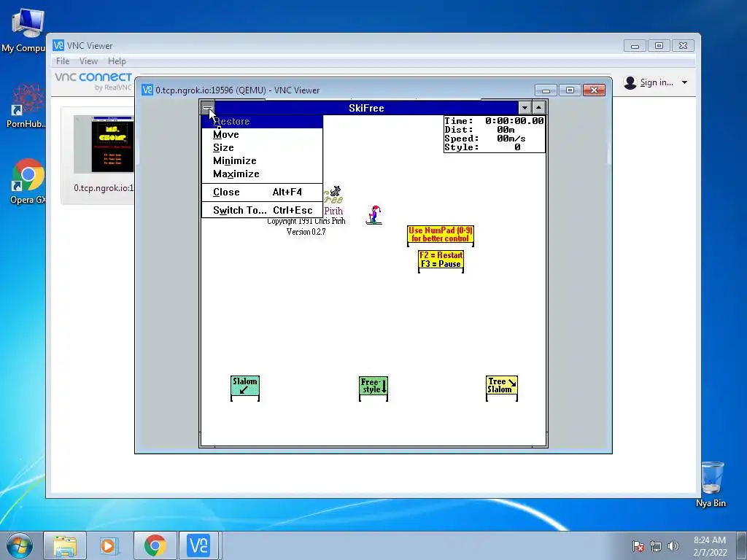Click the Action Center flag tray icon
The image size is (747, 560).
[638, 546]
